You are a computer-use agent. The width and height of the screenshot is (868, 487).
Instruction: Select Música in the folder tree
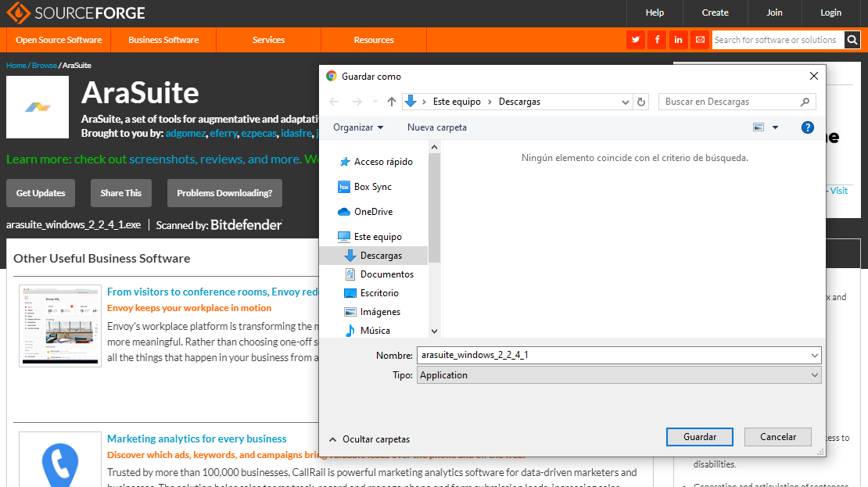(x=368, y=331)
